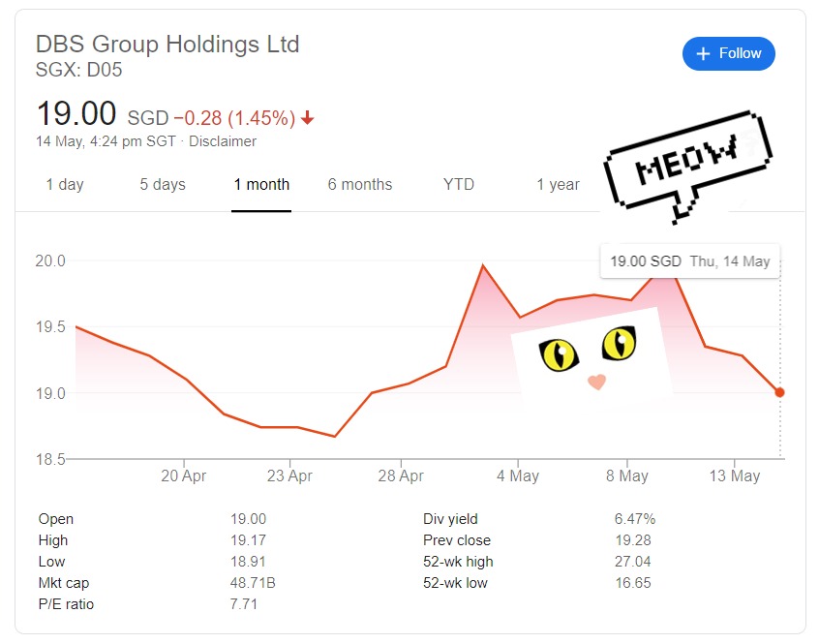The width and height of the screenshot is (819, 644).
Task: Switch to the 5 days tab
Action: 163,184
